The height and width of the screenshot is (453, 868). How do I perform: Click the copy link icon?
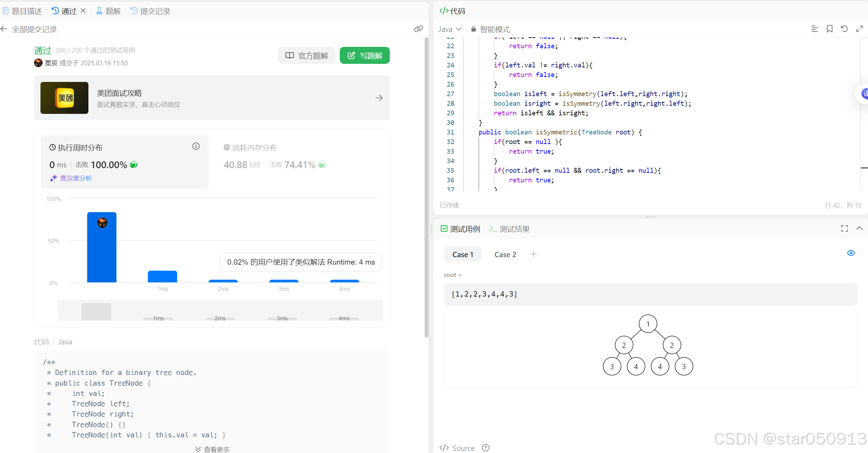(x=418, y=29)
